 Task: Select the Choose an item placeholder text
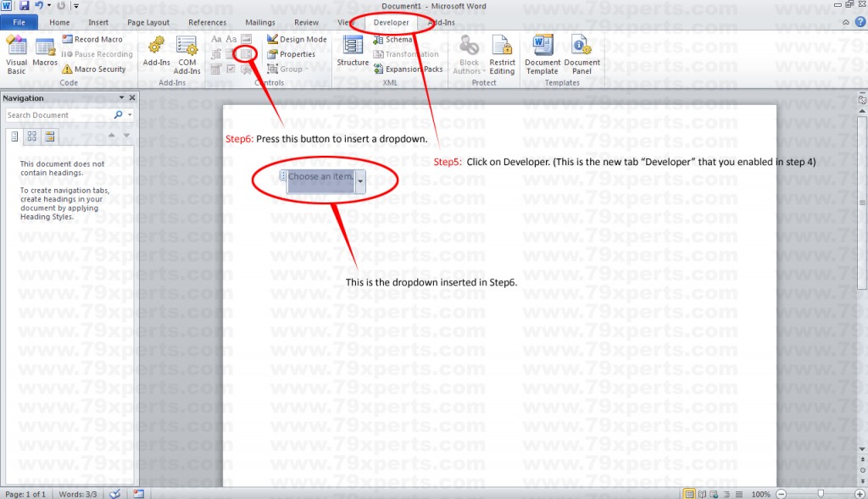click(x=320, y=176)
